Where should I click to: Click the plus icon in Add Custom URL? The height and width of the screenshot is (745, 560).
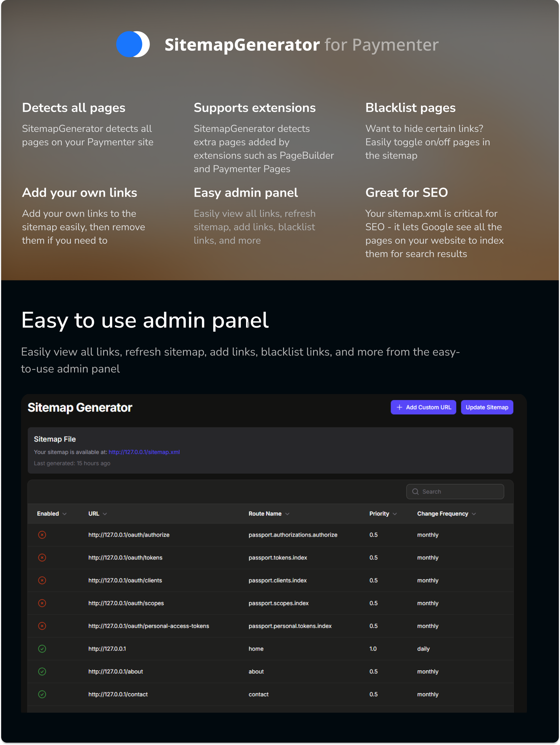(x=399, y=407)
